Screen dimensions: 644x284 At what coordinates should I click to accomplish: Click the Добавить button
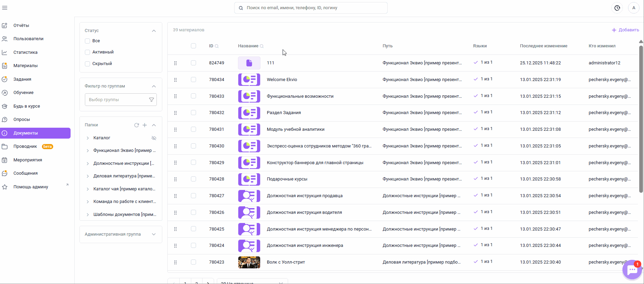625,30
